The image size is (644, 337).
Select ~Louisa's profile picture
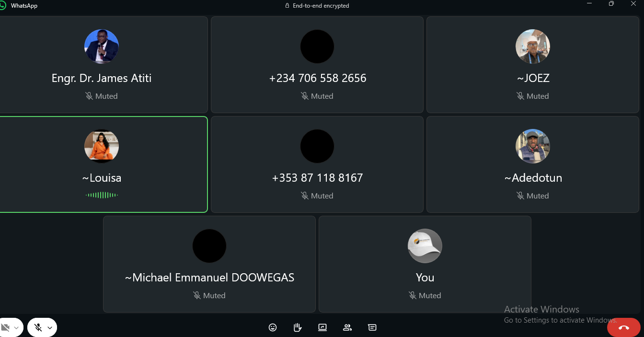(x=102, y=146)
